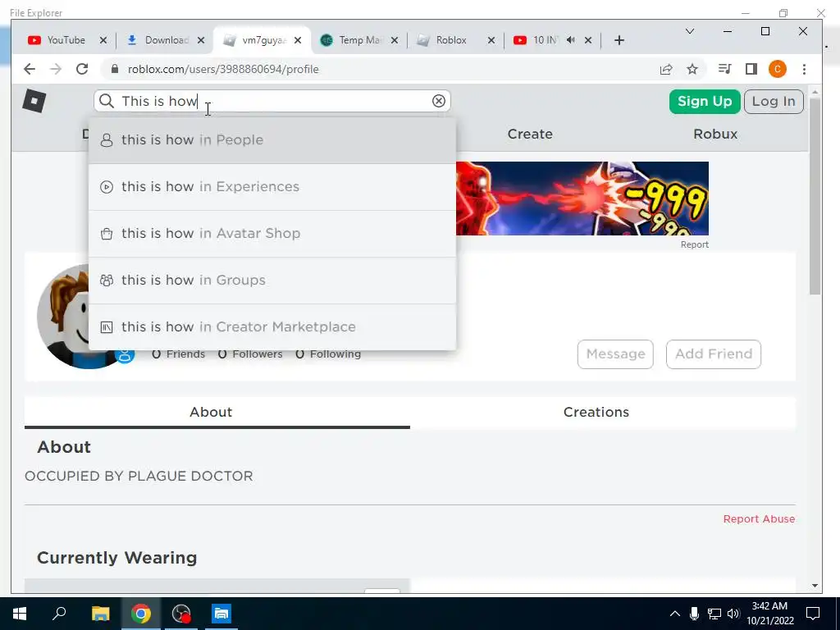Click the volume speaker tray icon

click(x=733, y=614)
